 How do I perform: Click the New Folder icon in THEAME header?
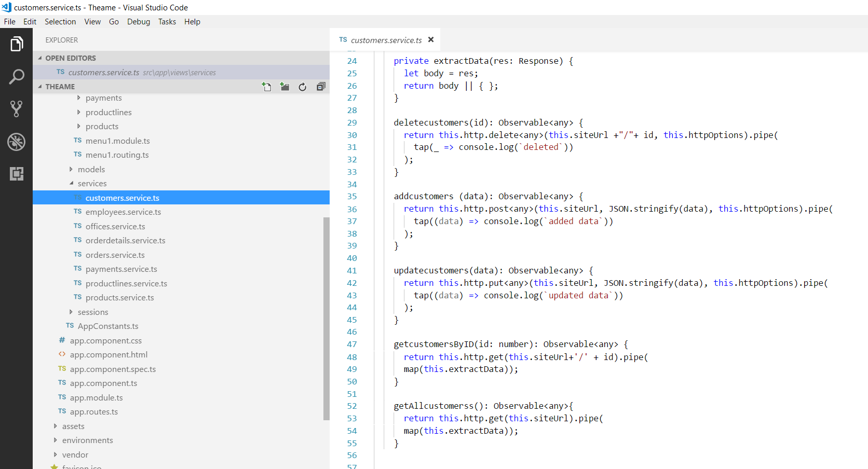(284, 87)
